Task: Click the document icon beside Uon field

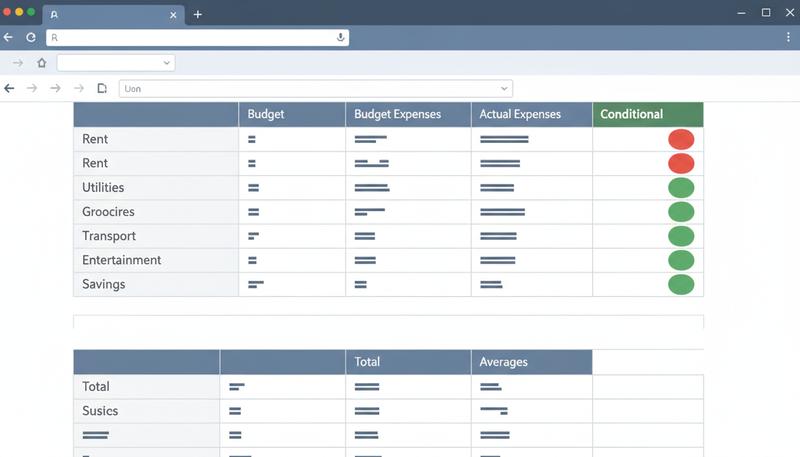Action: pos(102,88)
